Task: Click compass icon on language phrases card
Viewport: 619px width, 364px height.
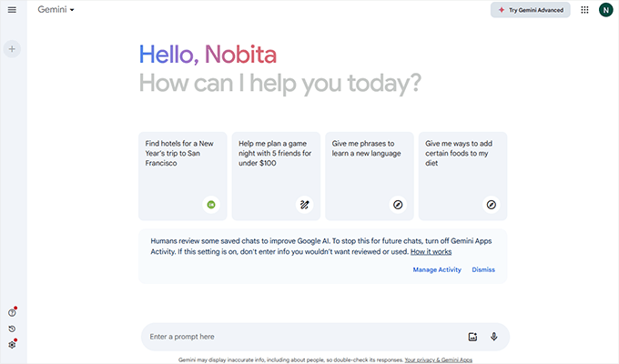Action: 397,205
